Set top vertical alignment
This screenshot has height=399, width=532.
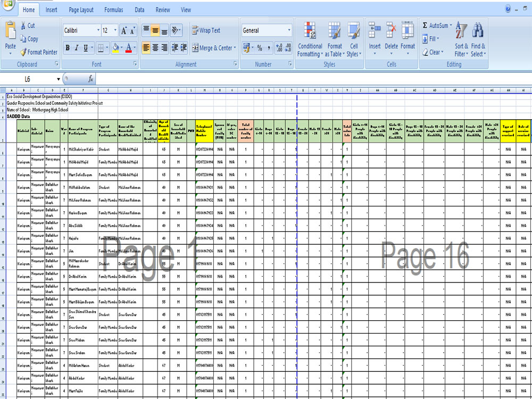pos(146,30)
